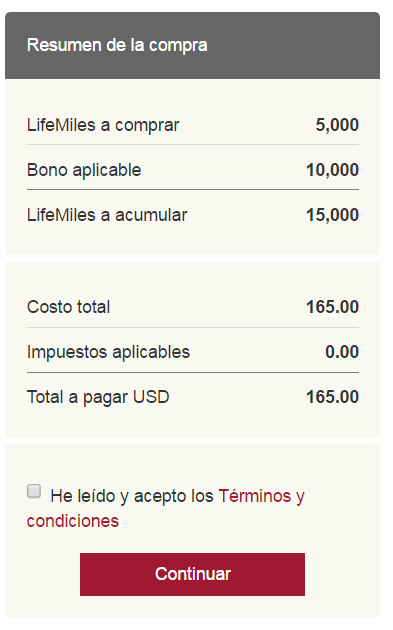Click the USD currency text

pyautogui.click(x=151, y=397)
